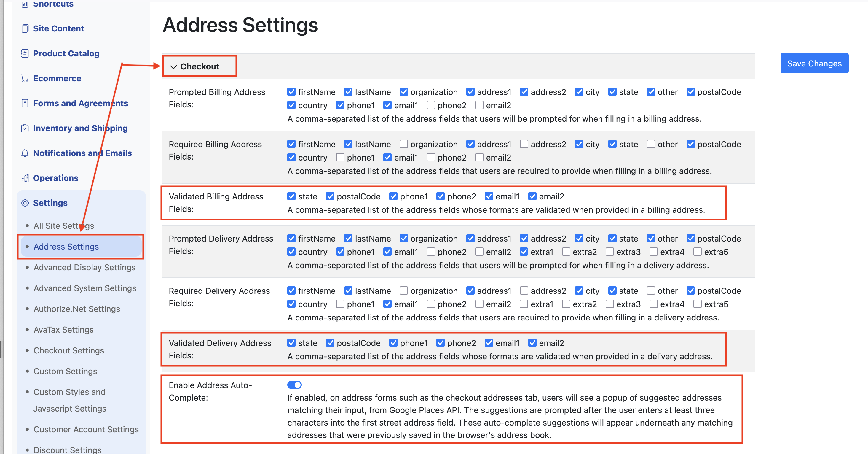
Task: Open AvaTax Settings page
Action: tap(64, 330)
